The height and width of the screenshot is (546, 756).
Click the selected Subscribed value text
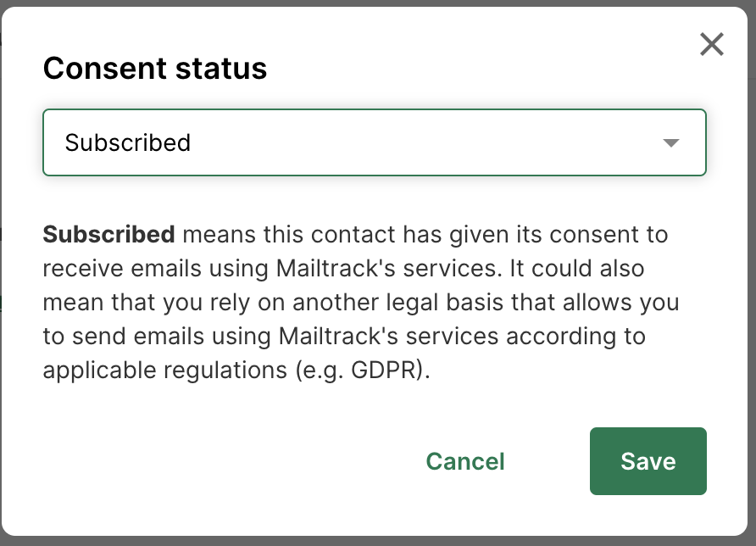pyautogui.click(x=128, y=142)
